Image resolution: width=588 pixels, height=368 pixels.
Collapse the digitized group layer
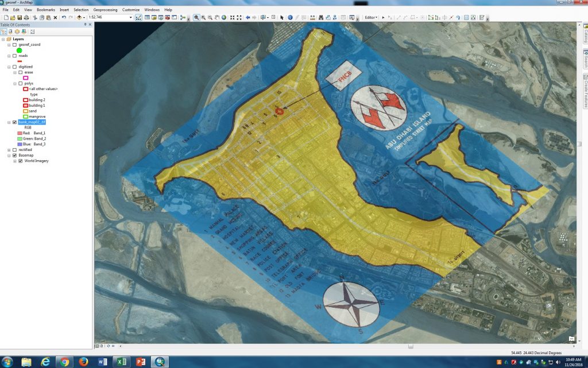tap(8, 67)
